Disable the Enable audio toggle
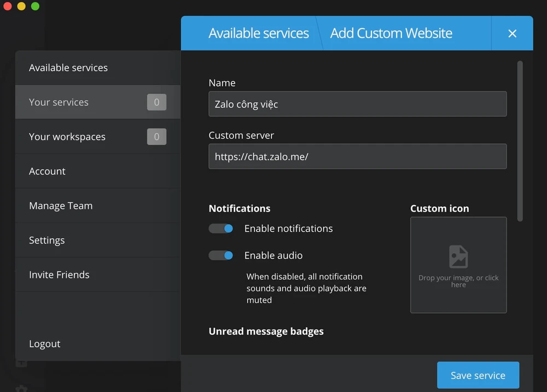The height and width of the screenshot is (392, 547). pyautogui.click(x=221, y=255)
